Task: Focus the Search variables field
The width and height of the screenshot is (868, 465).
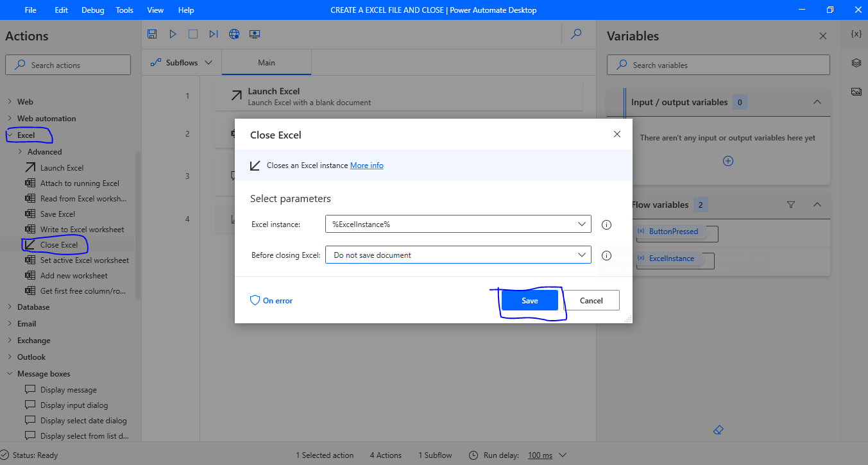Action: point(719,65)
